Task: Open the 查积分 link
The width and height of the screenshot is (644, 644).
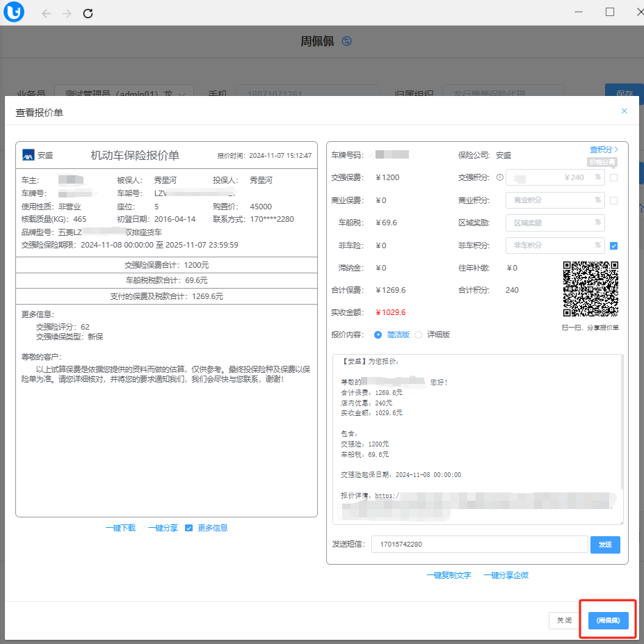Action: click(x=604, y=150)
